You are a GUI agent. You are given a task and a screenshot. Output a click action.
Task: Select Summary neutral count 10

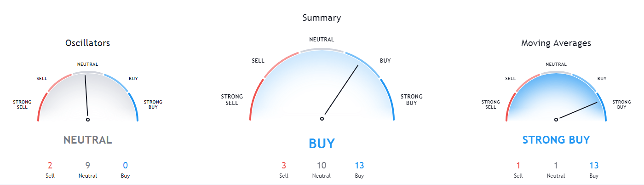pos(322,166)
